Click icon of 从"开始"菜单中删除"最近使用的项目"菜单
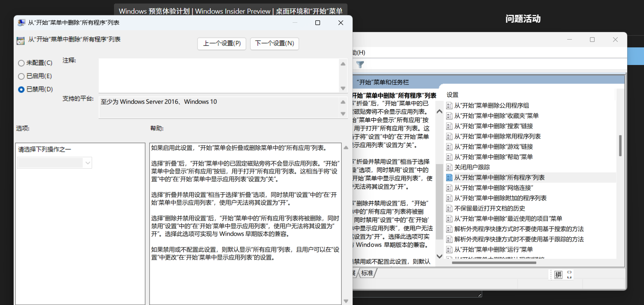Screen dimensions: 644x305 click(449, 219)
